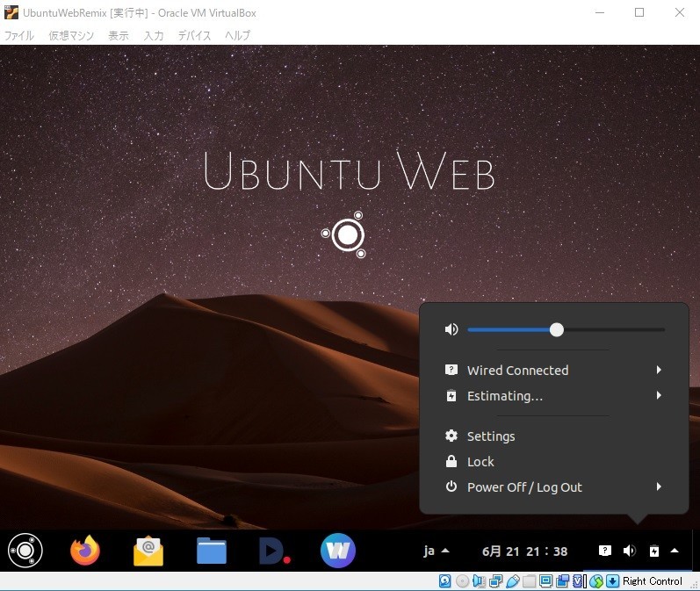The width and height of the screenshot is (700, 591).
Task: Click the VirtualBox title bar app icon
Action: (x=11, y=12)
